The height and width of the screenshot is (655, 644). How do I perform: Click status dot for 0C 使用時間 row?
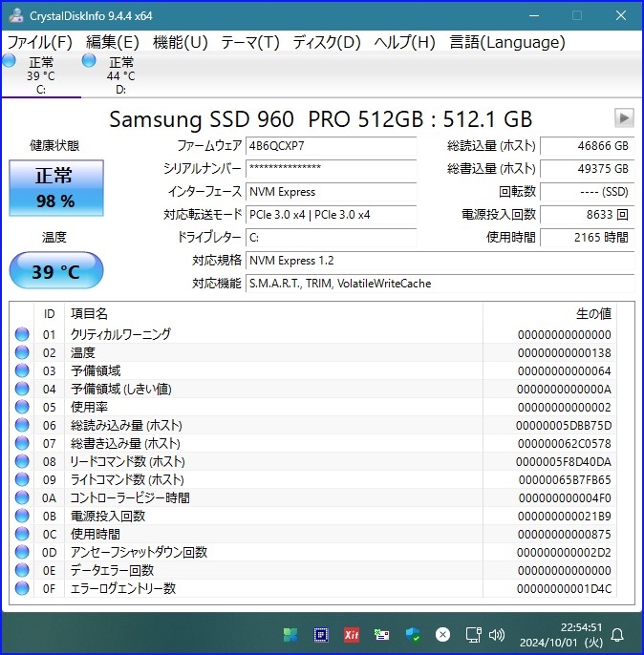click(22, 535)
